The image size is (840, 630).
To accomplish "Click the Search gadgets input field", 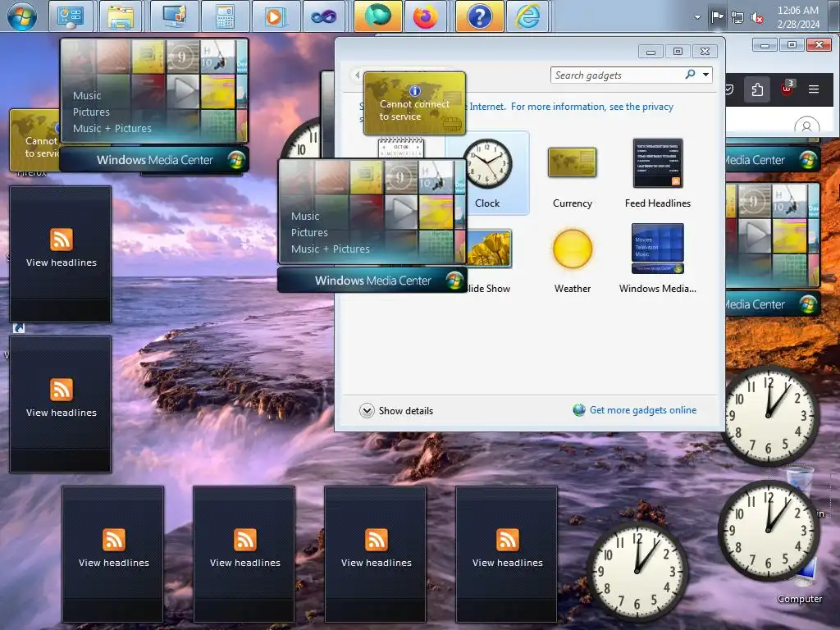I will tap(616, 75).
